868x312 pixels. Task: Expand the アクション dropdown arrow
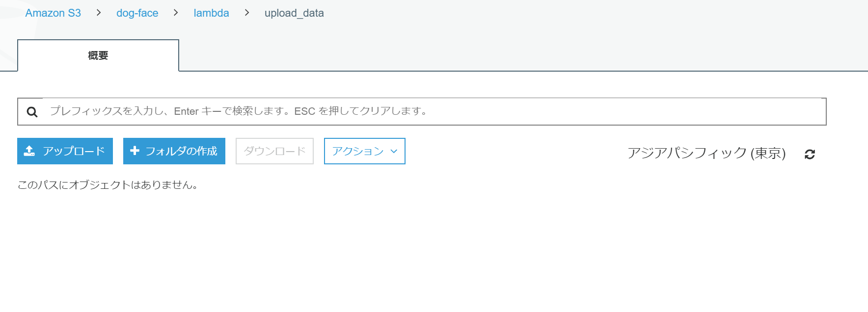(394, 152)
